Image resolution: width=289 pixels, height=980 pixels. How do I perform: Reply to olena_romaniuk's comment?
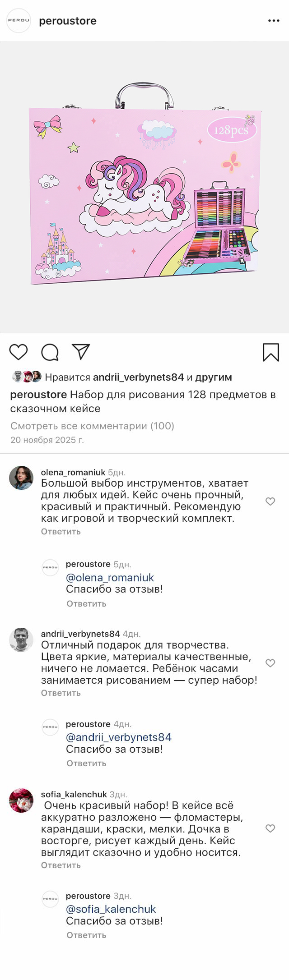point(61,531)
